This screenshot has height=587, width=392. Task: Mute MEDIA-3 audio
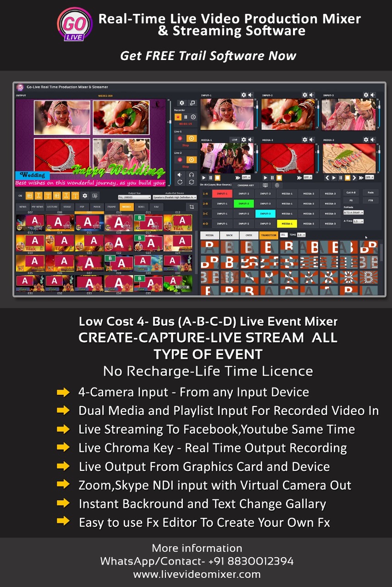(x=372, y=139)
